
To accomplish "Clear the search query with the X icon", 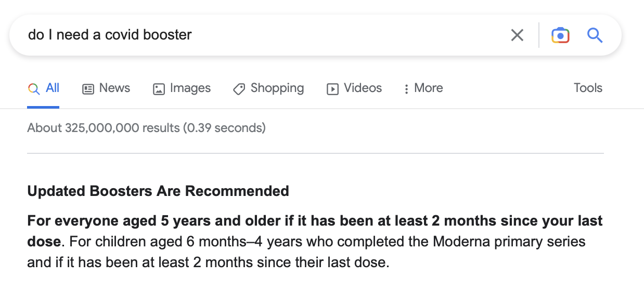I will click(x=517, y=35).
